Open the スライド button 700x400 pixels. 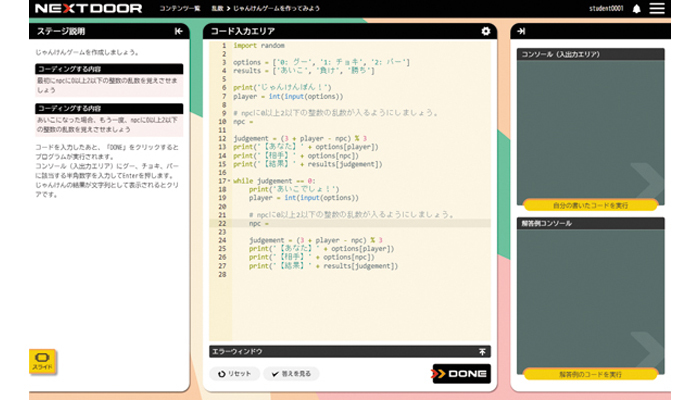pyautogui.click(x=42, y=361)
